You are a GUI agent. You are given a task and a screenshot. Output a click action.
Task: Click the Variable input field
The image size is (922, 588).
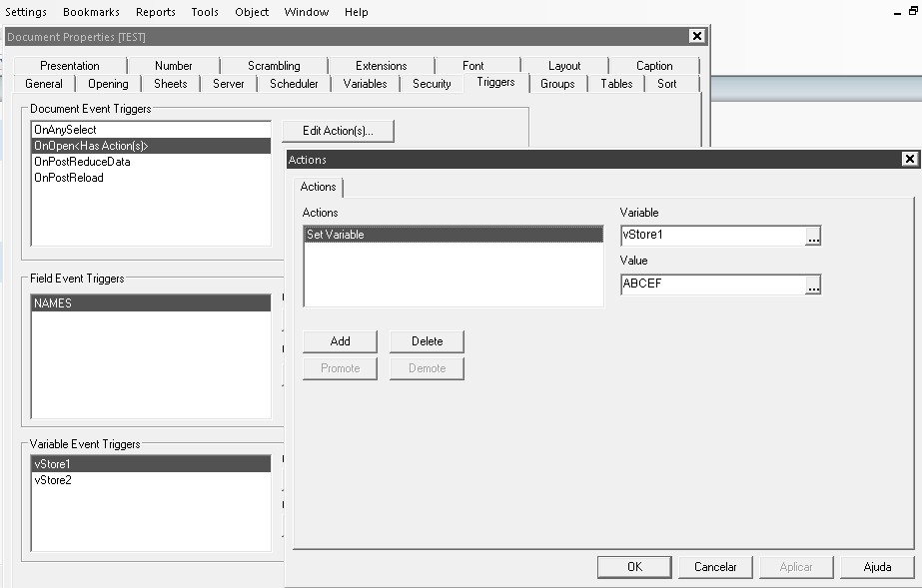(712, 235)
